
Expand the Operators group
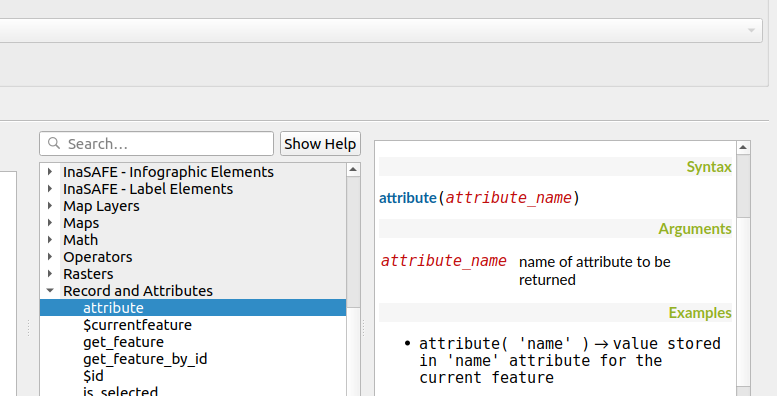[50, 256]
